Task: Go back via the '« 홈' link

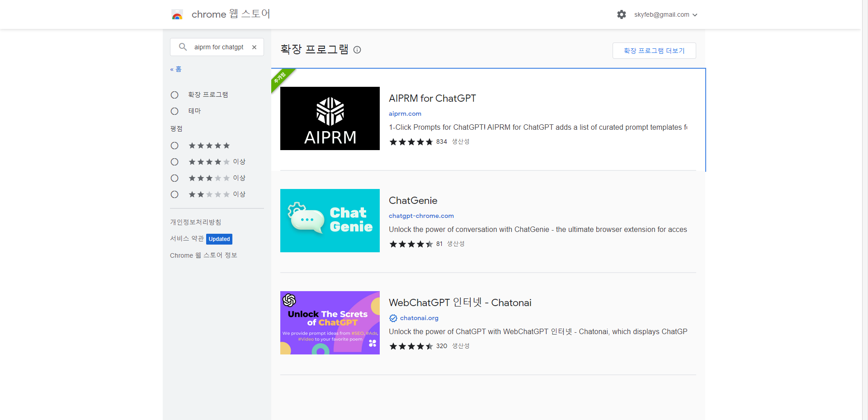Action: 176,69
